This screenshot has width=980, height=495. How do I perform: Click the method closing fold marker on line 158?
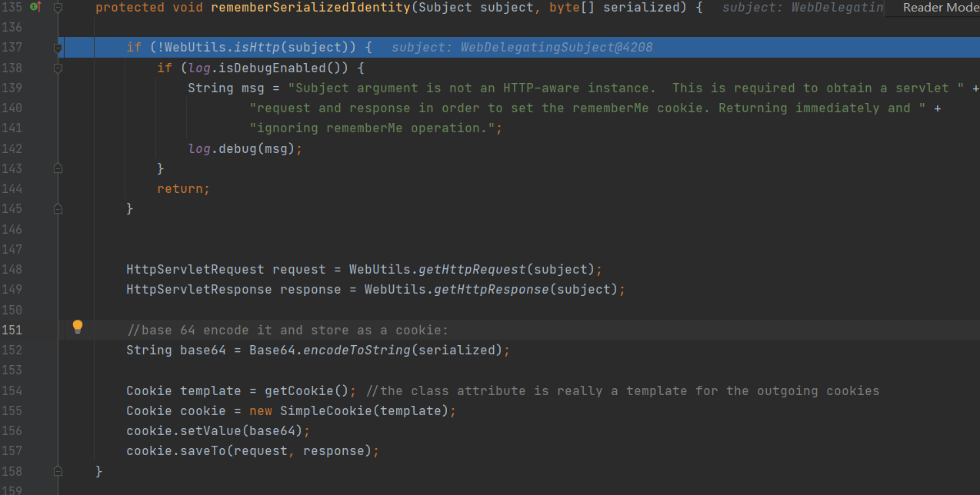[58, 470]
